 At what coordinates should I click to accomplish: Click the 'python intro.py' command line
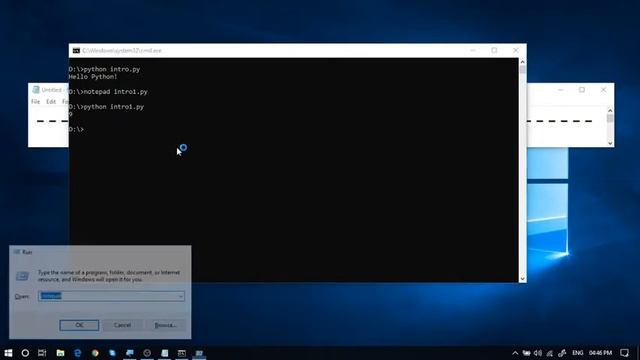(104, 69)
